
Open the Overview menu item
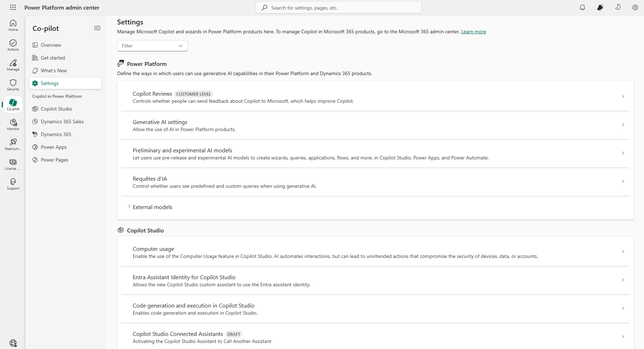point(51,45)
